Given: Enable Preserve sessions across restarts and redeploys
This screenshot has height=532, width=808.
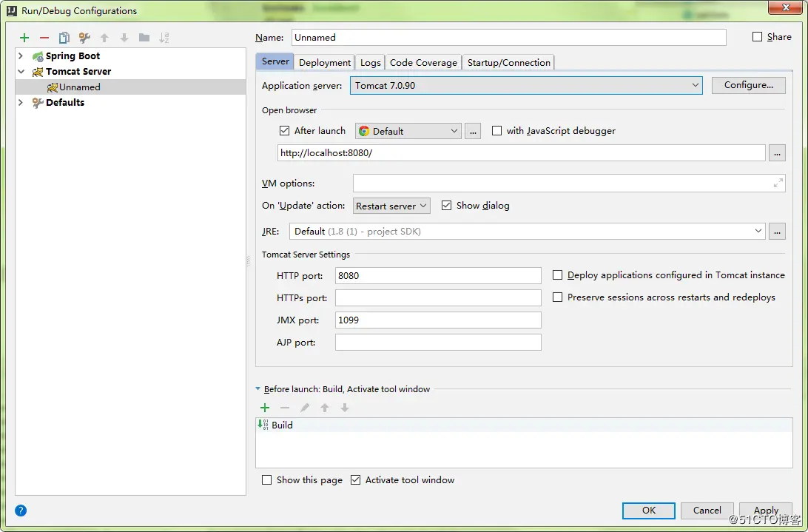Looking at the screenshot, I should click(558, 297).
